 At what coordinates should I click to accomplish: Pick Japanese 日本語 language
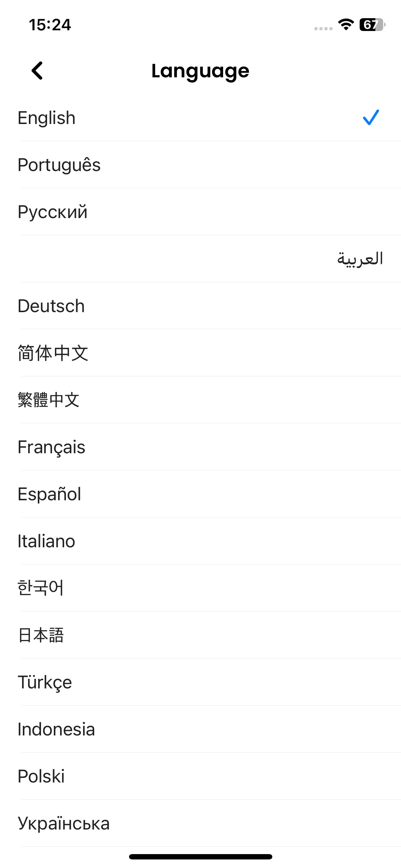click(x=200, y=635)
